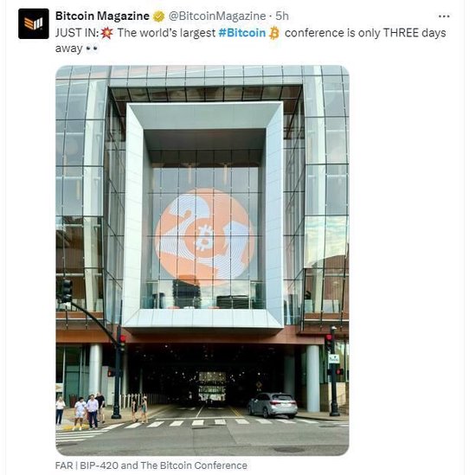Screen dimensions: 476x475
Task: Click the silver car in the photo
Action: pos(273,405)
